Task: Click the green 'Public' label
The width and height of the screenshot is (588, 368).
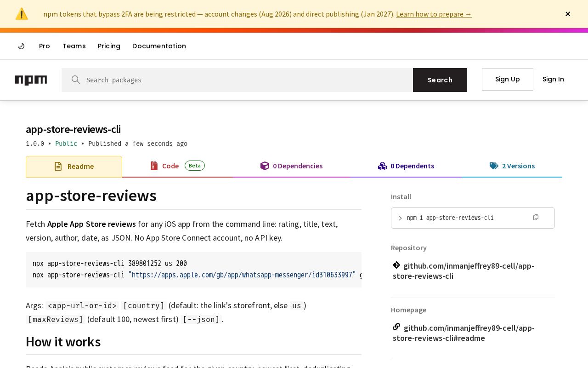Action: click(66, 144)
